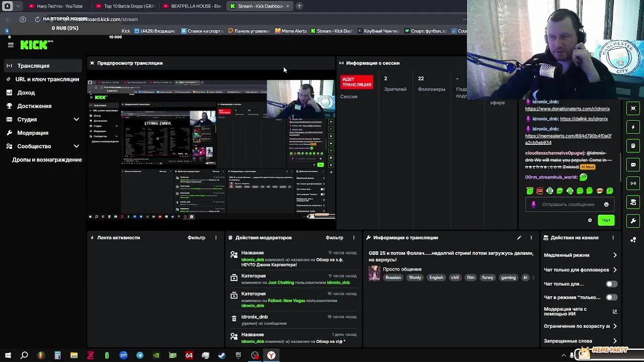Click the lightning bolt icon in right toolbar
This screenshot has height=362, width=644.
tap(633, 127)
